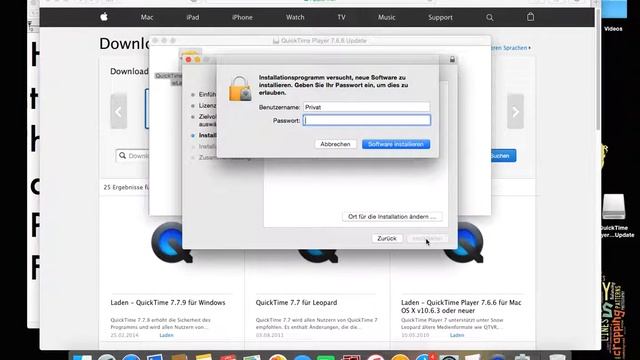Open the Watch navigation item

point(295,17)
